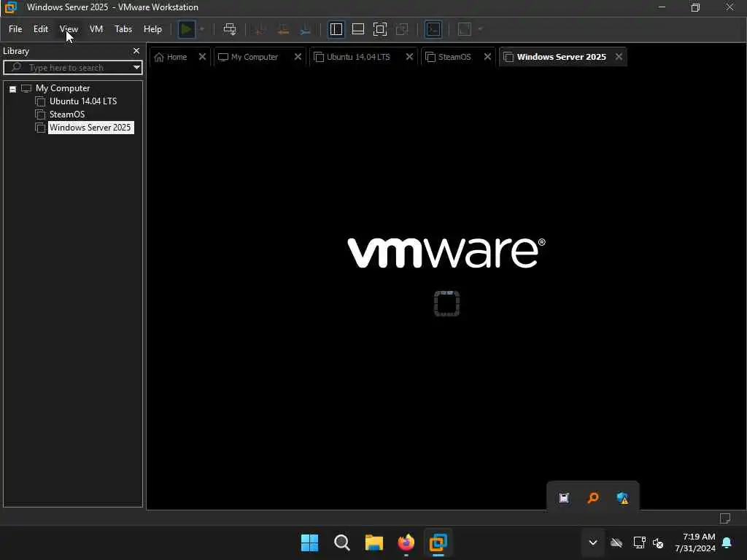Close the Library panel
Viewport: 747px width, 560px height.
point(136,51)
